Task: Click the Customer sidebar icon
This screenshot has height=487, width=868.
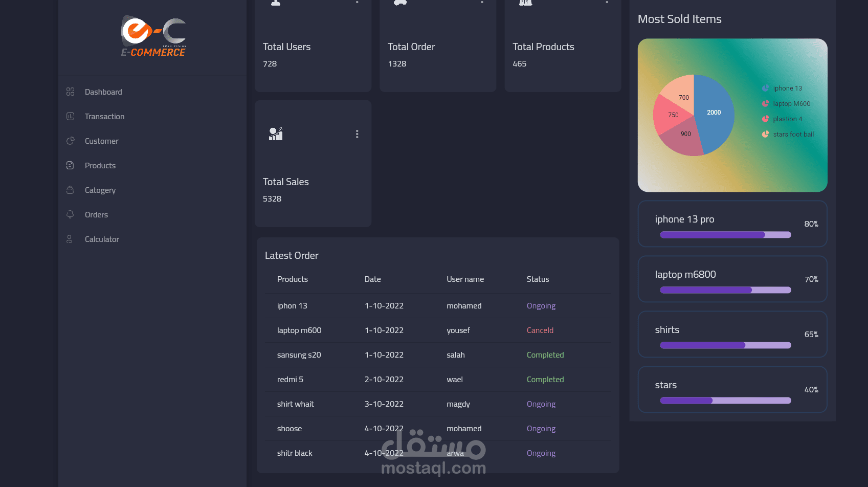Action: pos(70,141)
